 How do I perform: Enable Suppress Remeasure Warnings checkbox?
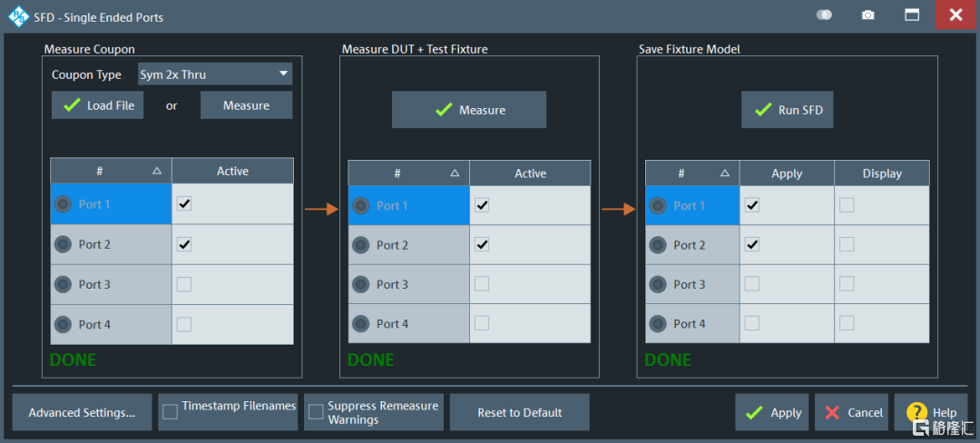tap(316, 412)
